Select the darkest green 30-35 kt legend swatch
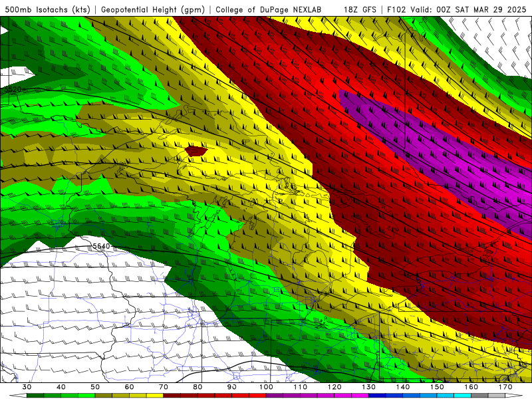The width and height of the screenshot is (532, 399). point(35,396)
